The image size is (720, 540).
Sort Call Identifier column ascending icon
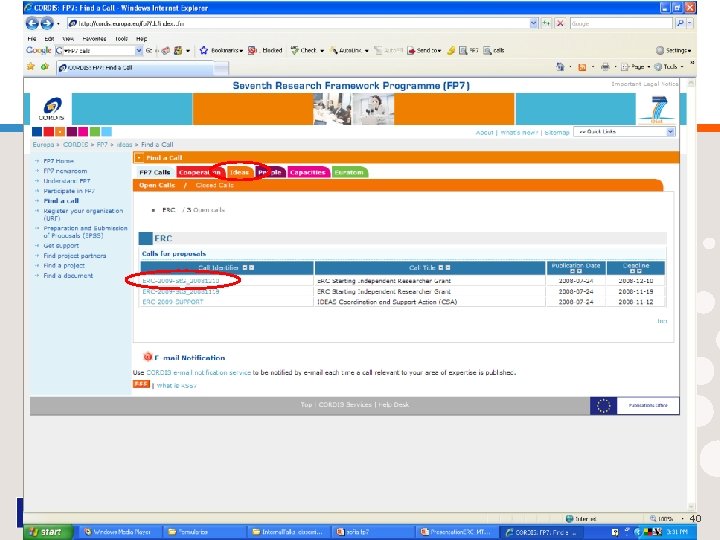[245, 268]
